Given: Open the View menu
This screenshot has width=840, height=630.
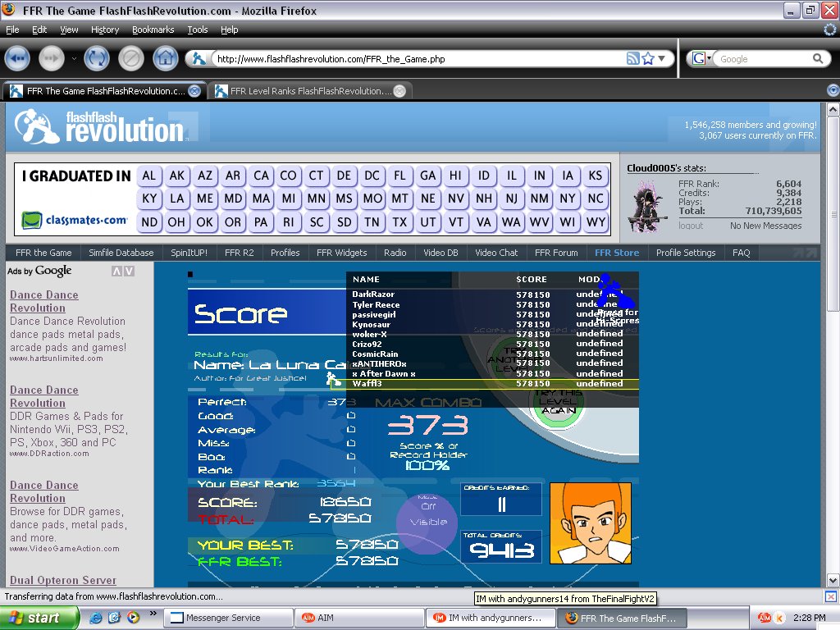Looking at the screenshot, I should coord(69,30).
